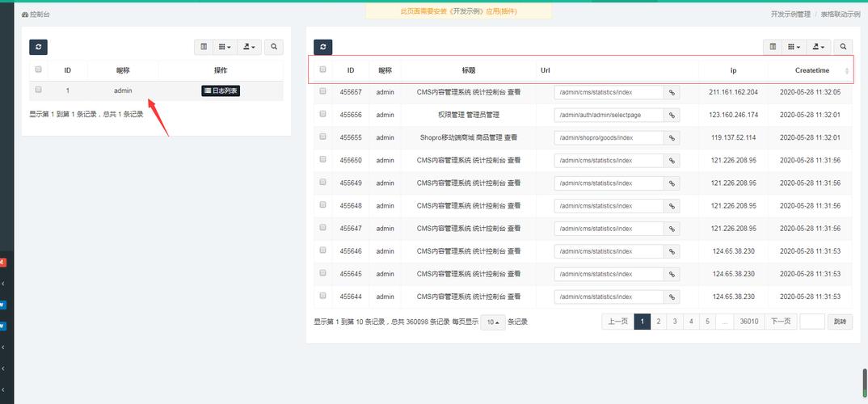Refresh the left admin table
The width and height of the screenshot is (868, 404).
click(x=38, y=48)
